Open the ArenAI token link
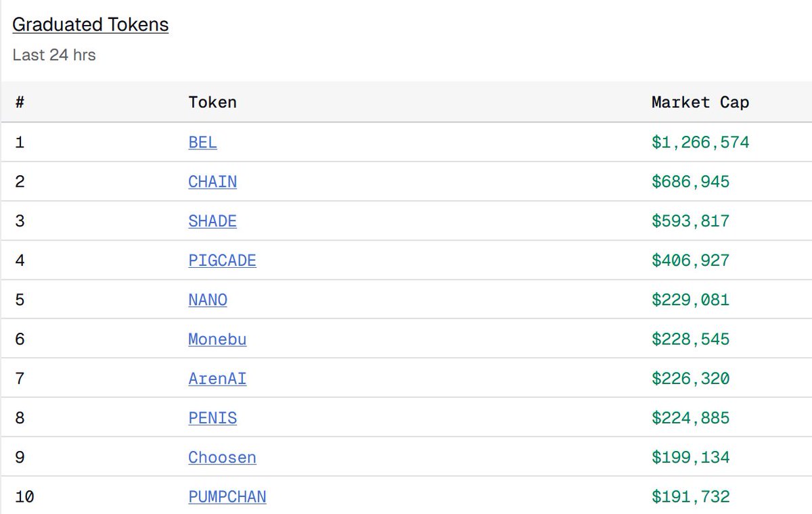 pos(217,379)
